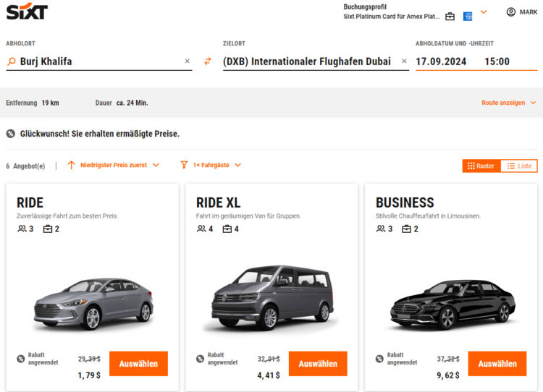Click the pickup date 17.09.2024
This screenshot has width=543, height=392.
pyautogui.click(x=440, y=61)
